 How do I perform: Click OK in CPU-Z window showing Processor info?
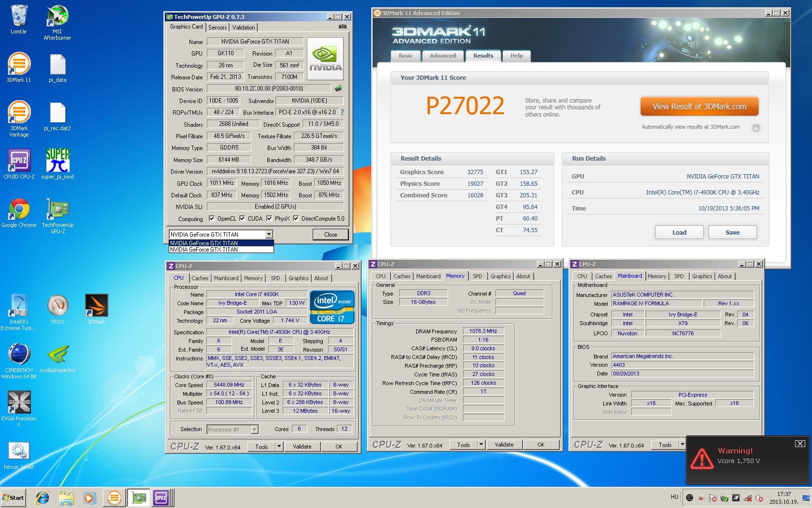pyautogui.click(x=339, y=447)
